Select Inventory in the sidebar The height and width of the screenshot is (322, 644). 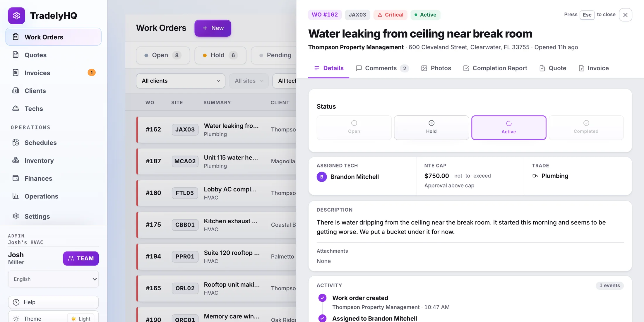(x=53, y=160)
